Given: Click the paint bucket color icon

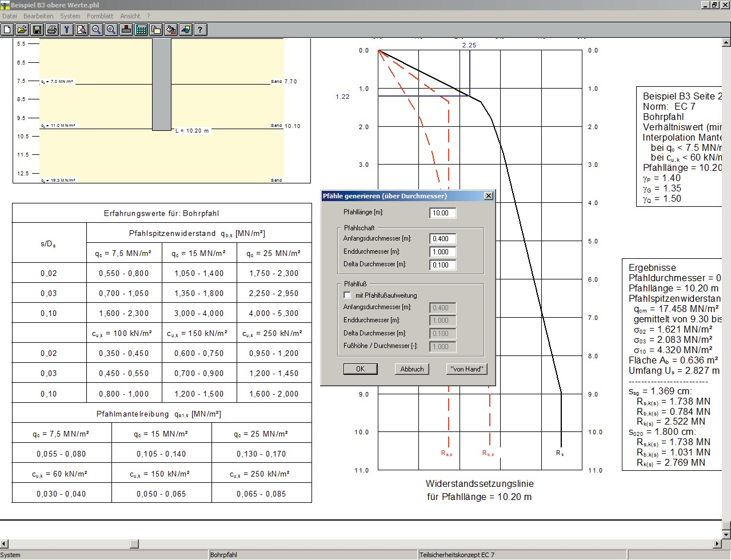Looking at the screenshot, I should (x=171, y=30).
